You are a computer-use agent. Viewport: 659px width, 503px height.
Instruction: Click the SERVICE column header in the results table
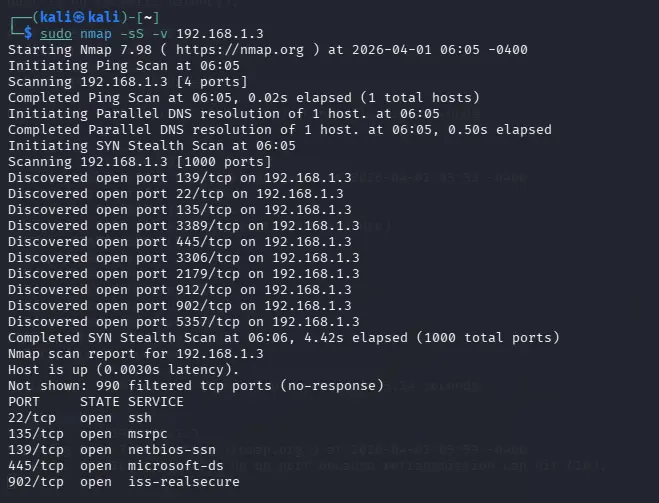tap(155, 401)
